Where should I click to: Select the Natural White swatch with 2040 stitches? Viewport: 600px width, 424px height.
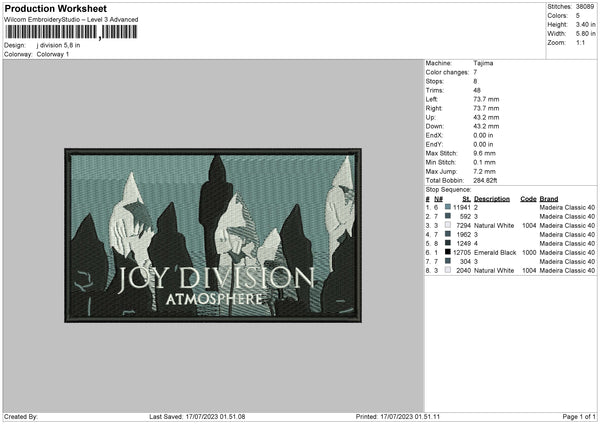coord(448,270)
